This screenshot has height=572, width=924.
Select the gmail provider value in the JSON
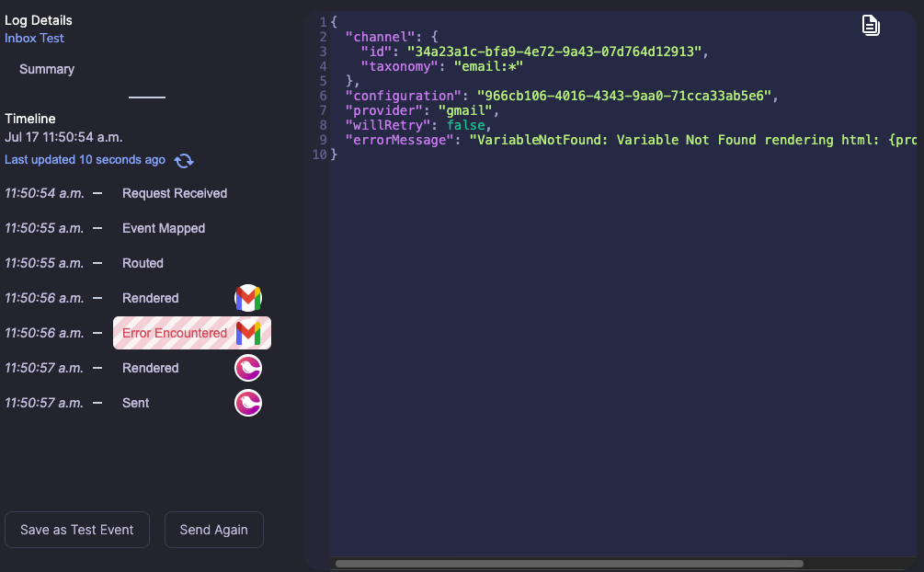coord(465,109)
